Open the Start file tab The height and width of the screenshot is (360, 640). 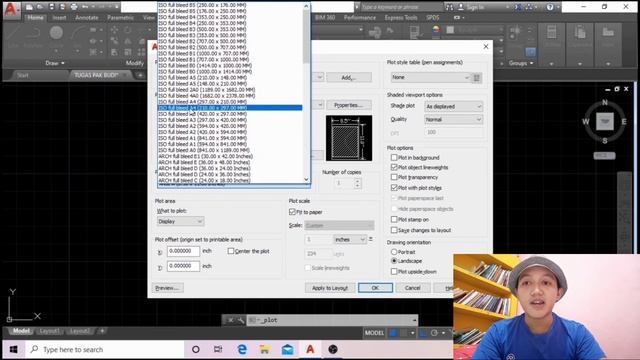click(23, 75)
